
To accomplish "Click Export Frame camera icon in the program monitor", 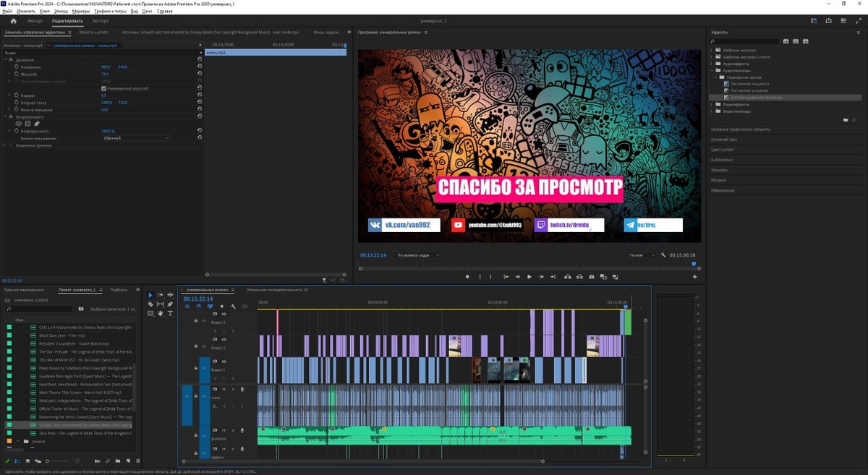I will pyautogui.click(x=592, y=277).
